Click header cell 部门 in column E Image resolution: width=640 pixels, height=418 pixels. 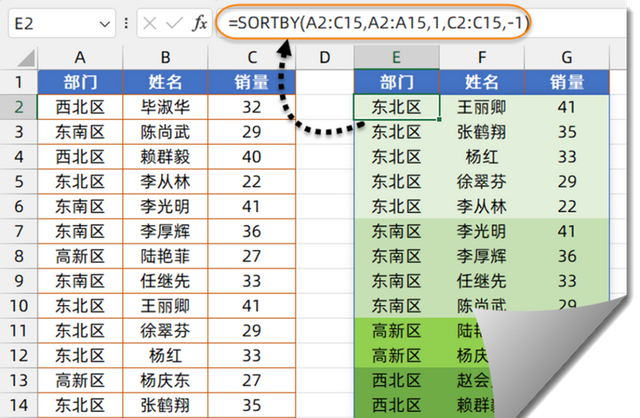397,82
